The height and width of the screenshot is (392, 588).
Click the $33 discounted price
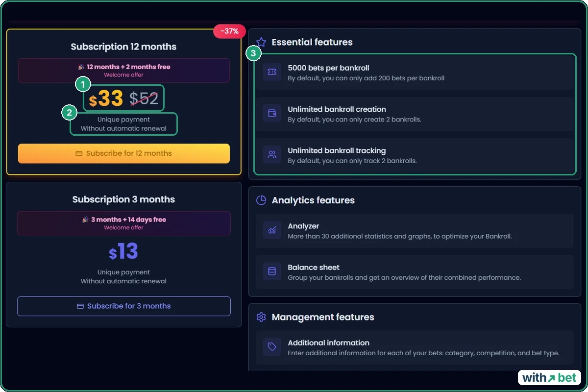(106, 99)
